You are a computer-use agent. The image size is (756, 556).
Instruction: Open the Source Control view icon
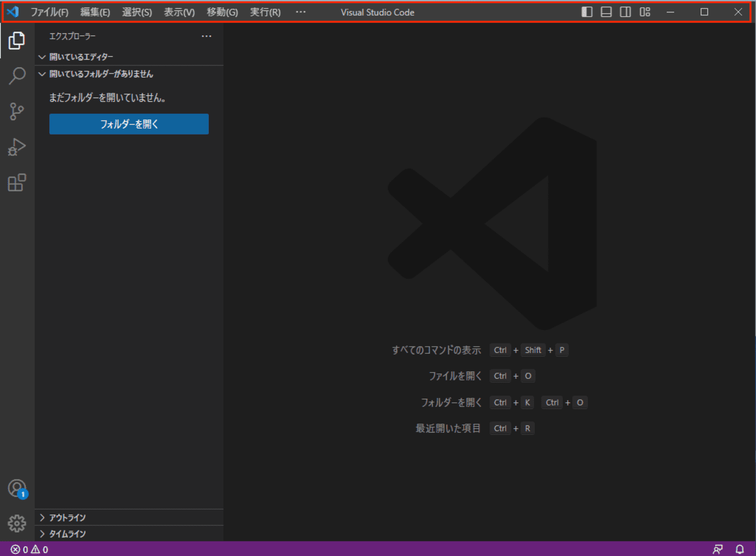click(17, 111)
